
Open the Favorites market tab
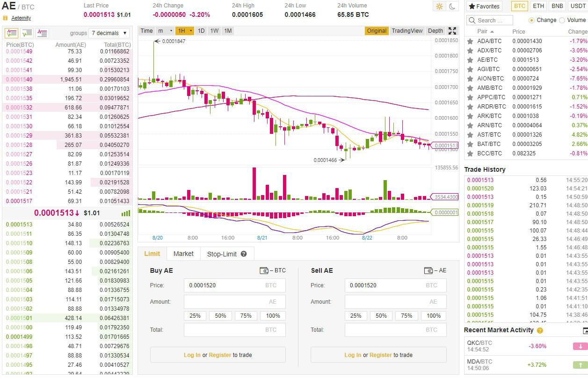(x=484, y=6)
